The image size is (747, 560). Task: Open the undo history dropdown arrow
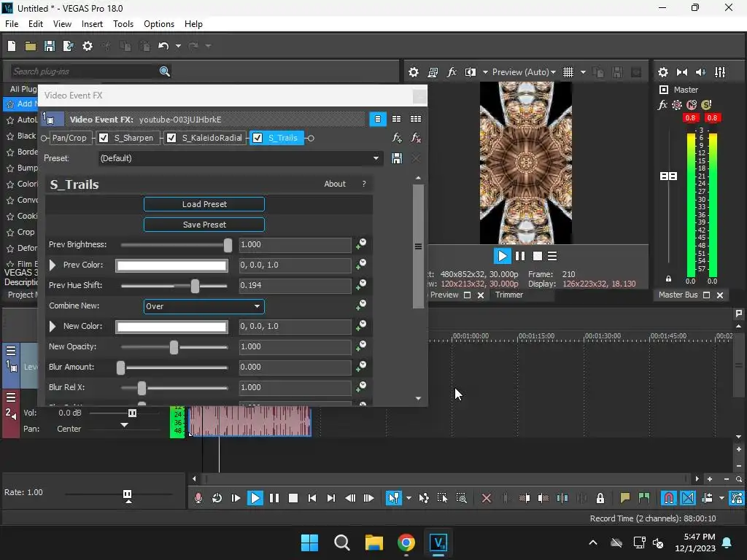pyautogui.click(x=178, y=46)
